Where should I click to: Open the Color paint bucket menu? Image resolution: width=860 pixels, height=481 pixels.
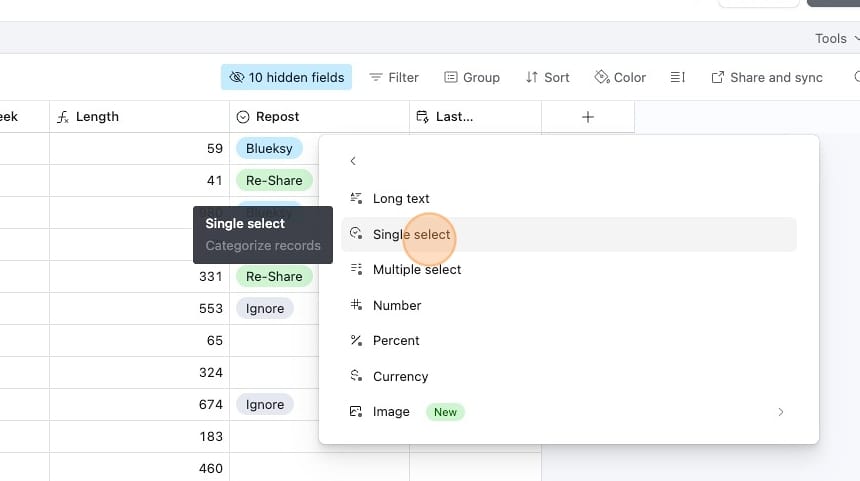620,77
